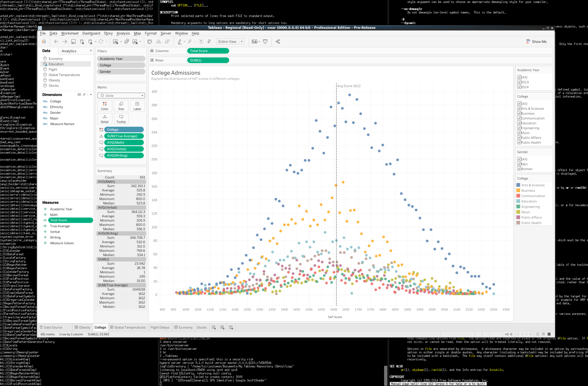This screenshot has height=386, width=588.
Task: Share workbook icon in the toolbar
Action: click(x=278, y=41)
